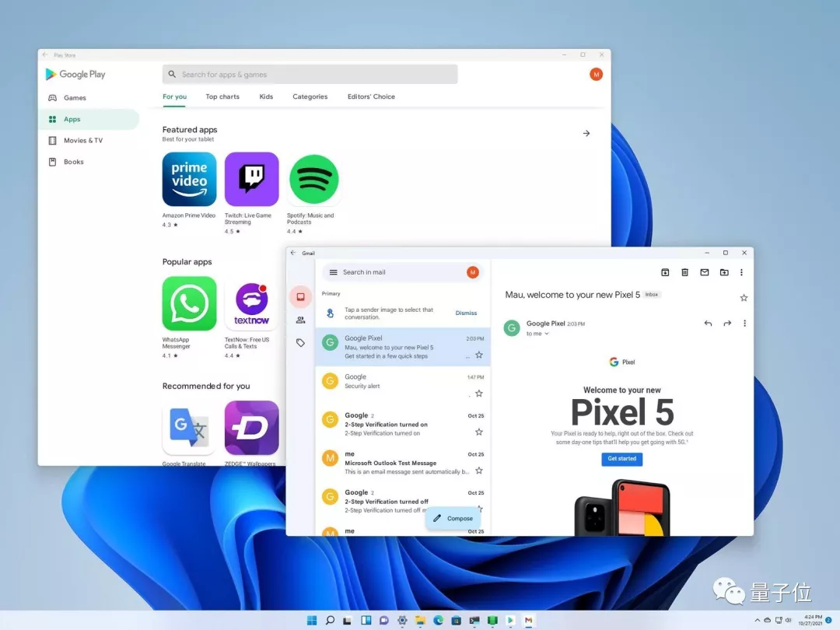Open Twitch app icon in Featured apps
Image resolution: width=840 pixels, height=630 pixels.
tap(251, 179)
